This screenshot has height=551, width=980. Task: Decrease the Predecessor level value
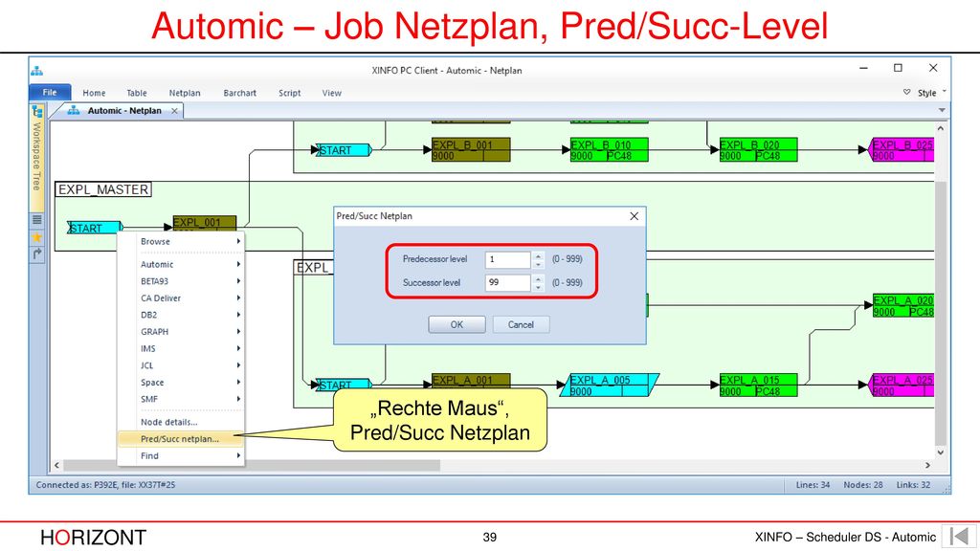538,264
